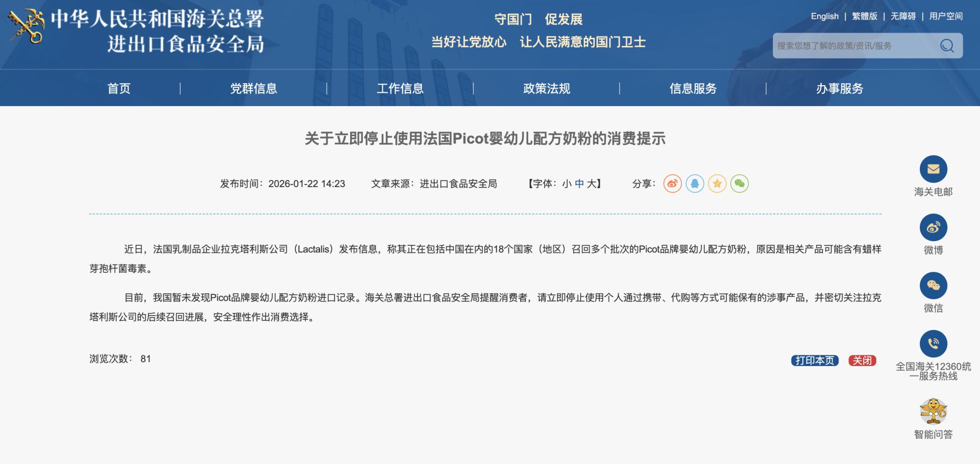980x464 pixels.
Task: Open customs 微博 icon in sidebar
Action: [x=933, y=227]
